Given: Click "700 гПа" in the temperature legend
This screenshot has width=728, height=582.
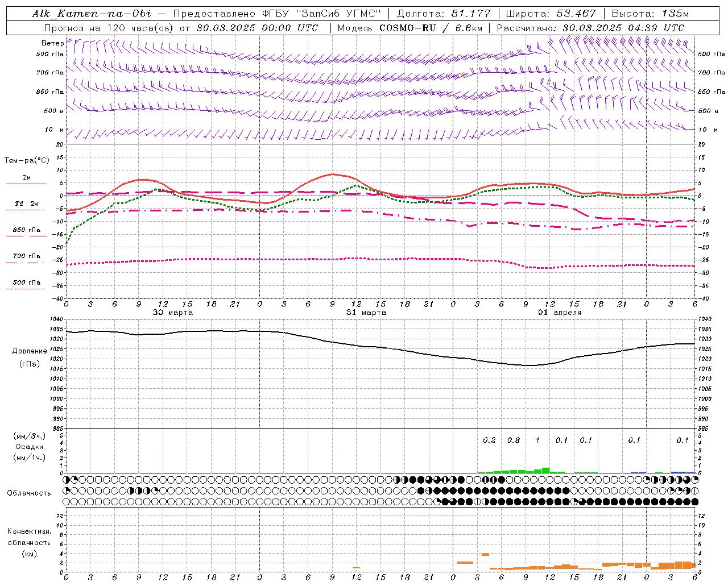Looking at the screenshot, I should tap(27, 256).
